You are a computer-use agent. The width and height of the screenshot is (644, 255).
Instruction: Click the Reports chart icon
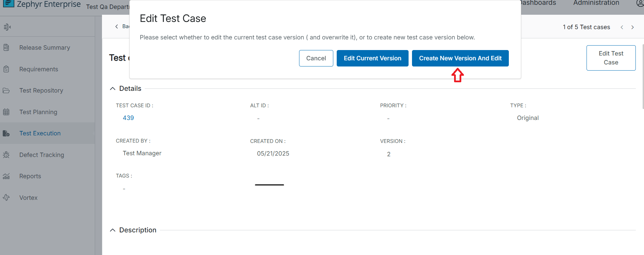pos(6,176)
